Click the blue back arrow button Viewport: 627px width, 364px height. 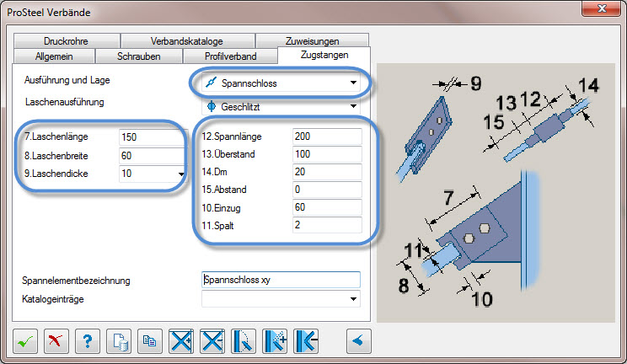(x=359, y=341)
